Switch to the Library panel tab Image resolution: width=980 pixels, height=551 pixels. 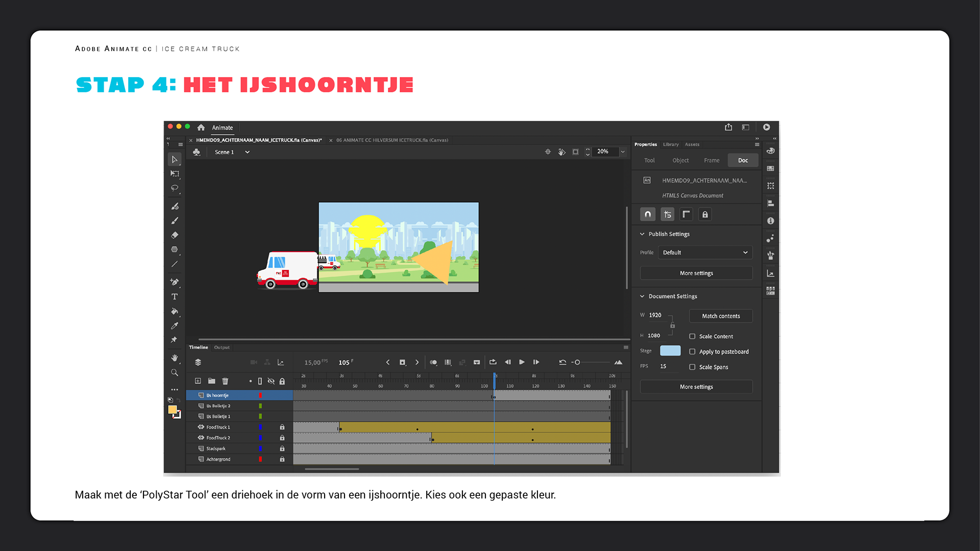click(x=671, y=144)
